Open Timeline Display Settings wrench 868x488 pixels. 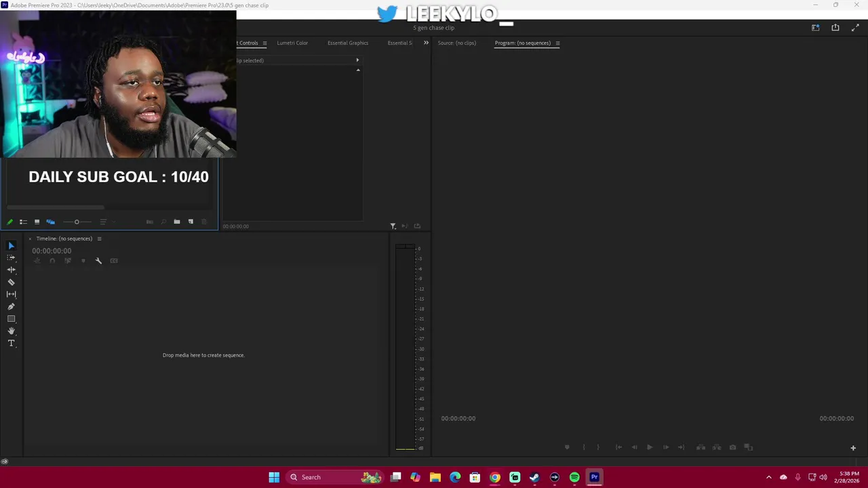pos(98,261)
